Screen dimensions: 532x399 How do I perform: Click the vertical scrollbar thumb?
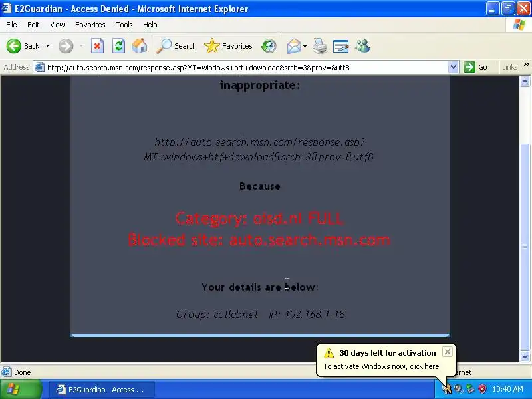click(525, 247)
